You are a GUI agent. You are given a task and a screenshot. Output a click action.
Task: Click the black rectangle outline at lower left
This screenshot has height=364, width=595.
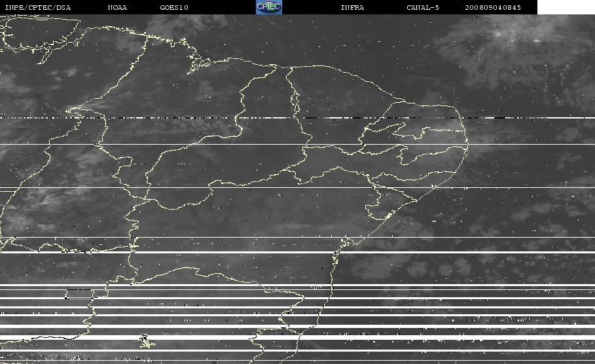pos(79,294)
